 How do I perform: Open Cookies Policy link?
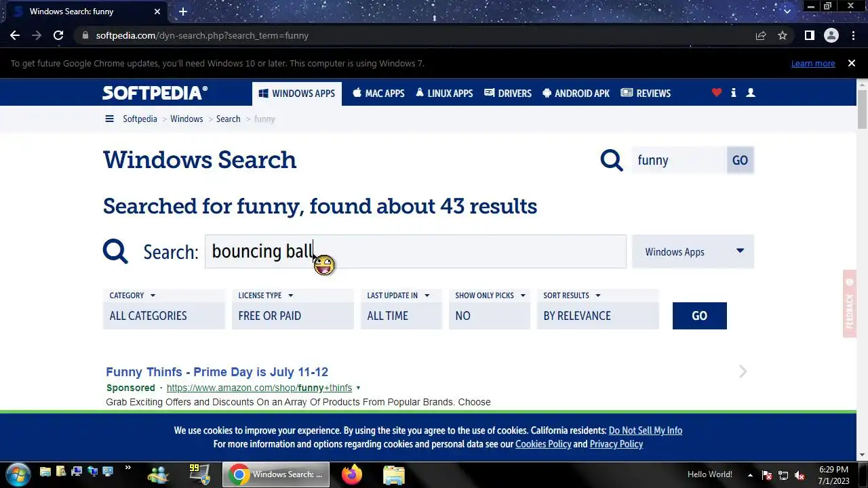[x=543, y=444]
